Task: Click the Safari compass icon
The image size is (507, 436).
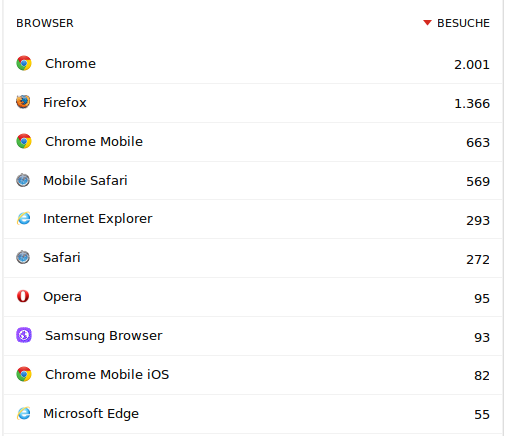Action: click(x=23, y=257)
